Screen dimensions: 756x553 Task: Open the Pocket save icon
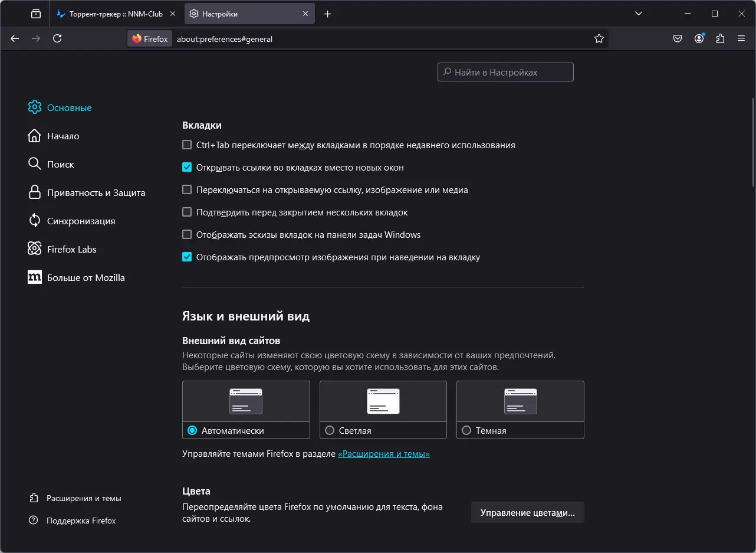point(678,38)
